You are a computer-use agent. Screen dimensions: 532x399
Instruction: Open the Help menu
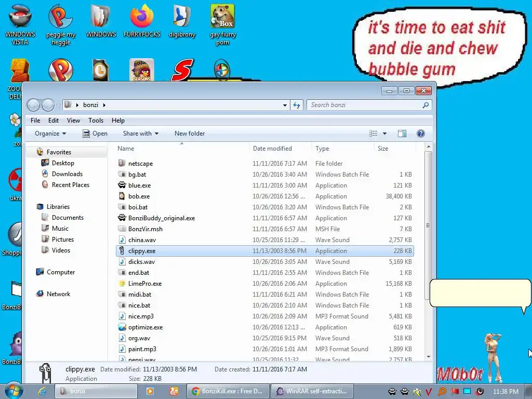(118, 121)
